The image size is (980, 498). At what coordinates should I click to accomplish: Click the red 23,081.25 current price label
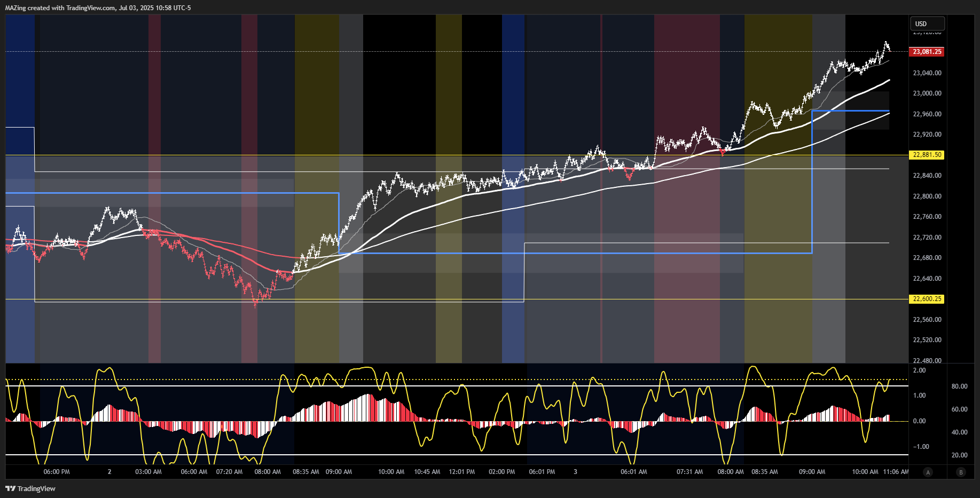tap(927, 52)
